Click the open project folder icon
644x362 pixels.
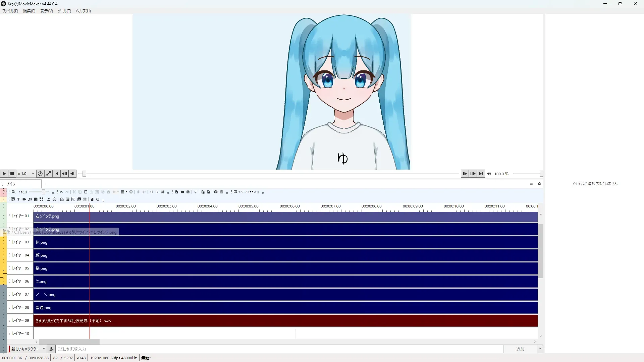tap(182, 192)
